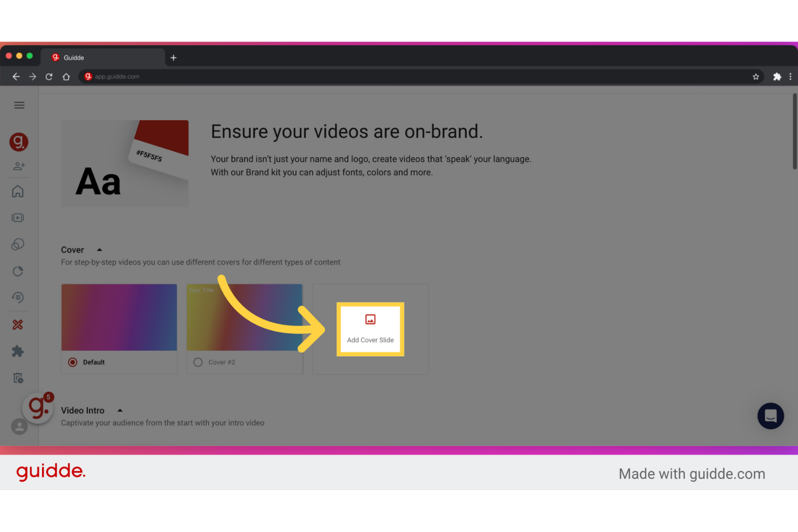Collapse the Cover section arrow
Screen dimensions: 798x532
pyautogui.click(x=99, y=250)
